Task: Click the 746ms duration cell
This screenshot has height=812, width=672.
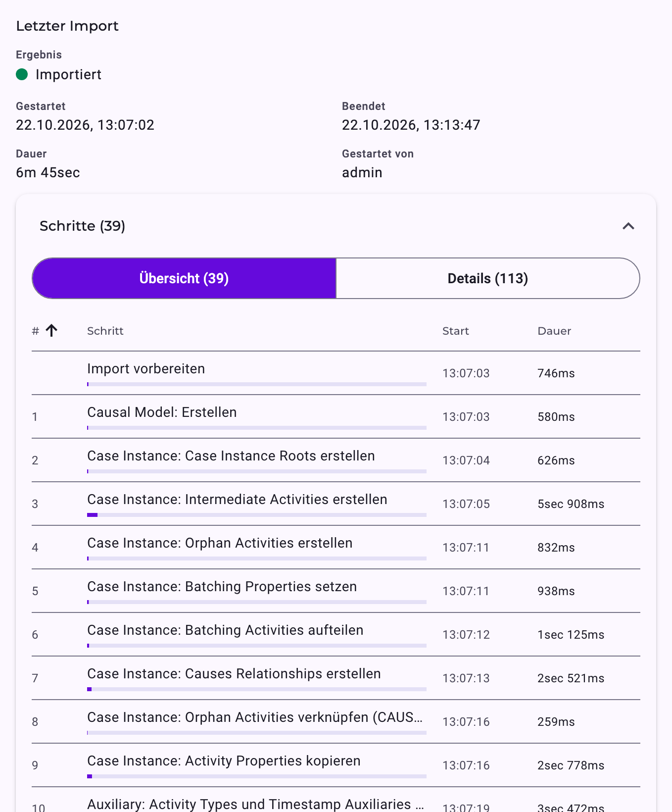Action: coord(556,373)
